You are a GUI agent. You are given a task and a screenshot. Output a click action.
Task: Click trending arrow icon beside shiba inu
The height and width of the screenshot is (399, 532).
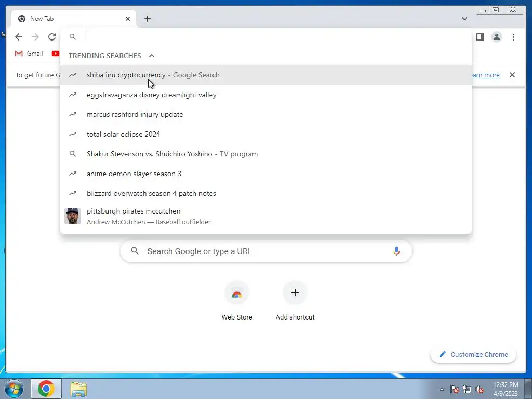click(73, 75)
